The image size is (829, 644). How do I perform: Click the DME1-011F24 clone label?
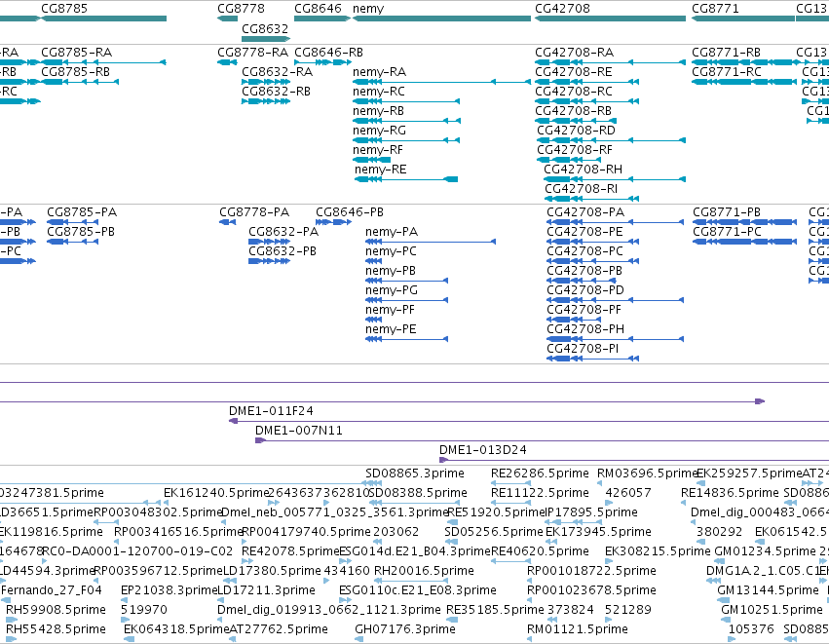[271, 411]
